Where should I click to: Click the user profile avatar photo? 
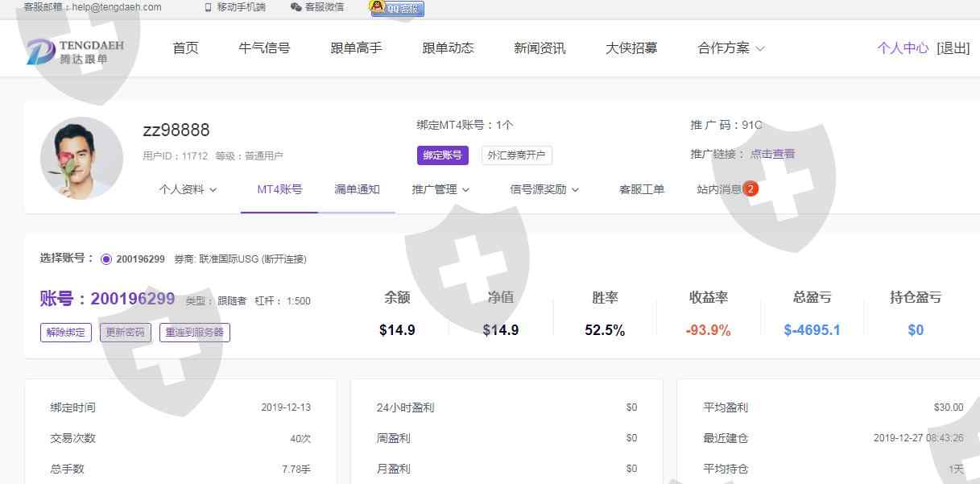[81, 158]
